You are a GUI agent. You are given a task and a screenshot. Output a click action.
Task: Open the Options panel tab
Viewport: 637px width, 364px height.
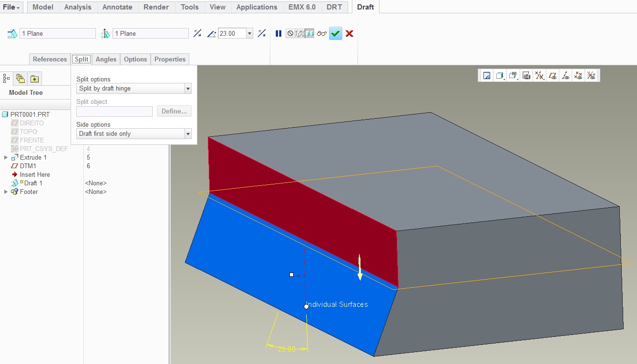[x=135, y=59]
